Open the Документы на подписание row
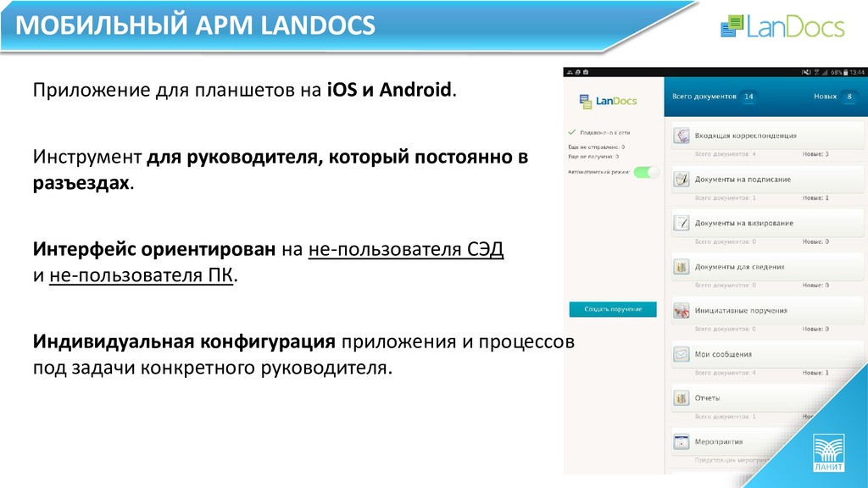868x488 pixels. 767,179
